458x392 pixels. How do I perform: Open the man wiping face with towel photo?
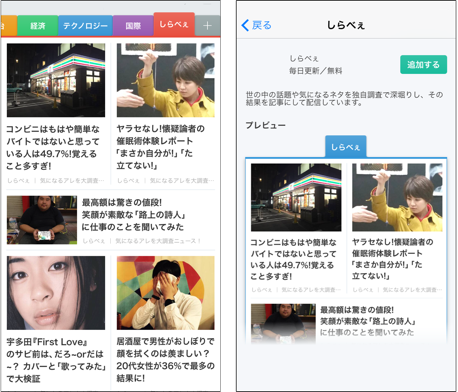(x=166, y=293)
